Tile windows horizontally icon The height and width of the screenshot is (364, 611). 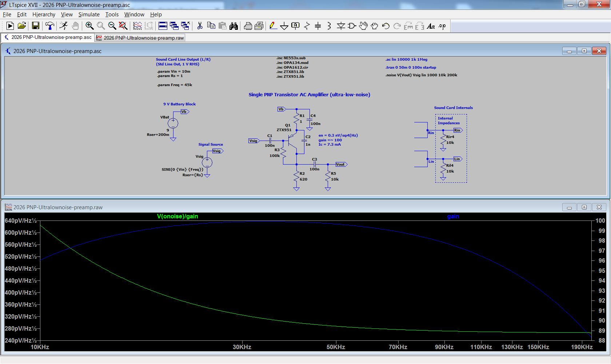163,26
